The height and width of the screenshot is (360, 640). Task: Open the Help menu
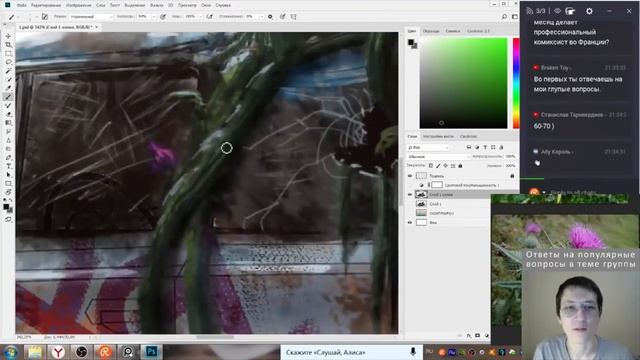pyautogui.click(x=223, y=5)
